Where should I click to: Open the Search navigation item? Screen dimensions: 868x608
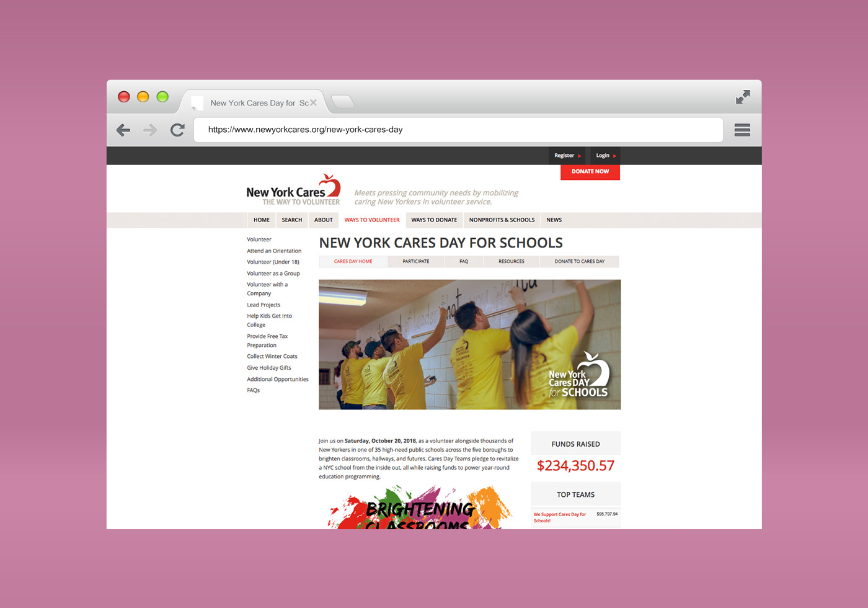tap(292, 220)
